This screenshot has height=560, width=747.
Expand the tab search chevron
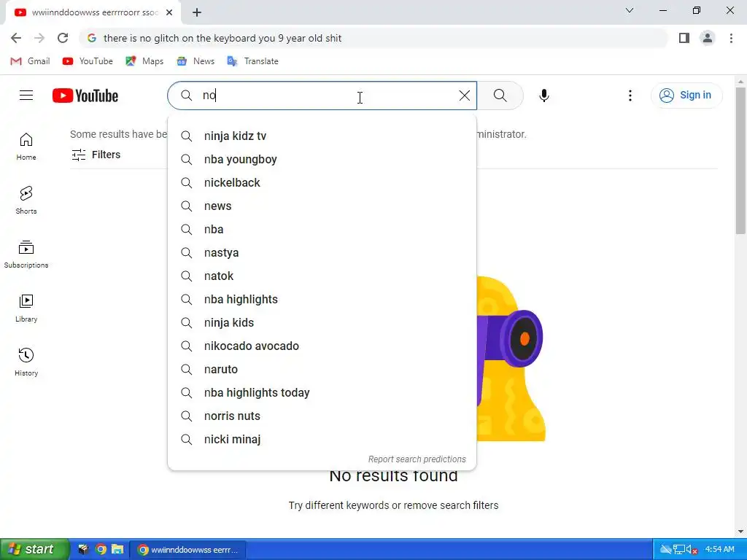[x=630, y=10]
